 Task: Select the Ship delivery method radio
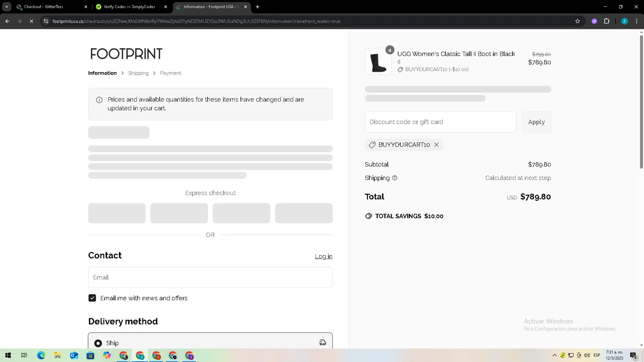tap(98, 343)
